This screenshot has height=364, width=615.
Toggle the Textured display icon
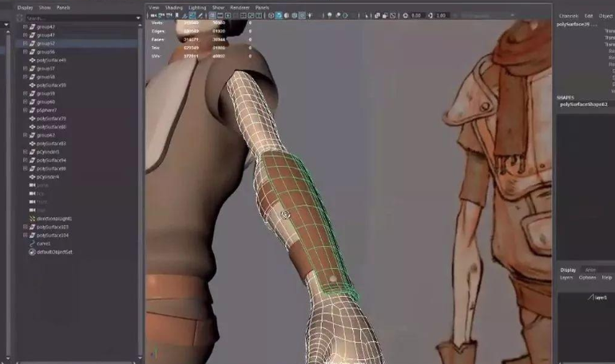point(302,16)
